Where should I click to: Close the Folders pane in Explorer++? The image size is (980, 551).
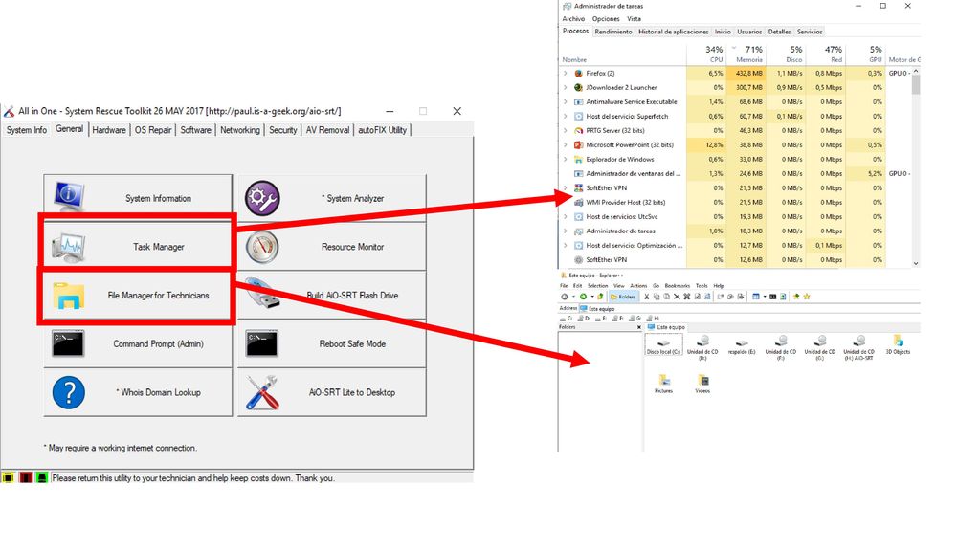coord(638,327)
